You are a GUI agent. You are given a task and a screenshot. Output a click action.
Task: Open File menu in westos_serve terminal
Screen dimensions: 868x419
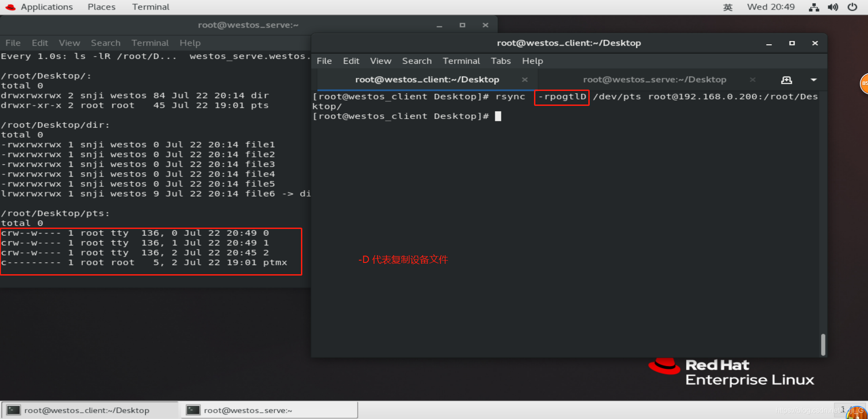13,43
